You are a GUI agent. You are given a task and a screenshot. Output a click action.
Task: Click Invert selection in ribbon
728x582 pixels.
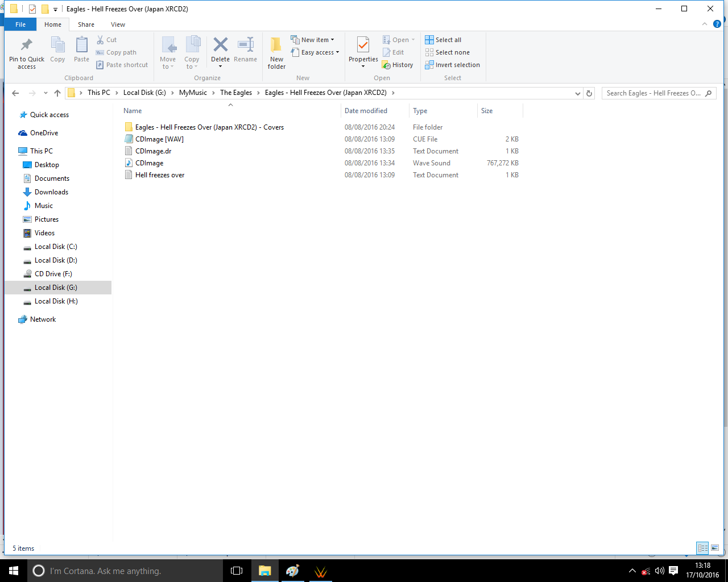[452, 65]
